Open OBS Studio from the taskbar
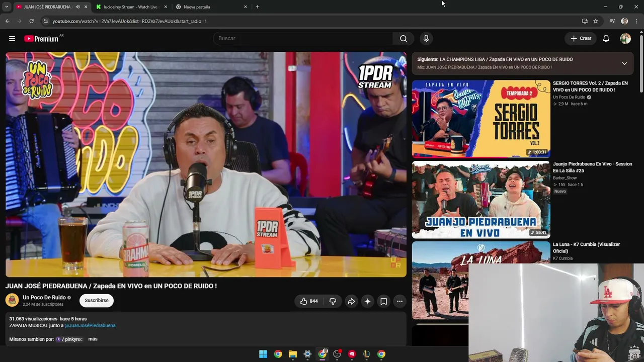This screenshot has width=644, height=362. coord(337,354)
